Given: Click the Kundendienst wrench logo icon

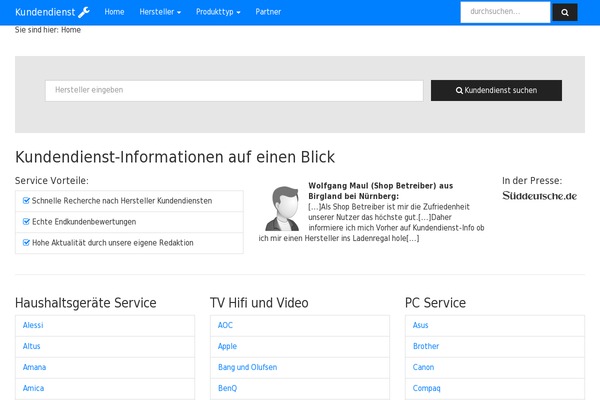Looking at the screenshot, I should (x=84, y=12).
